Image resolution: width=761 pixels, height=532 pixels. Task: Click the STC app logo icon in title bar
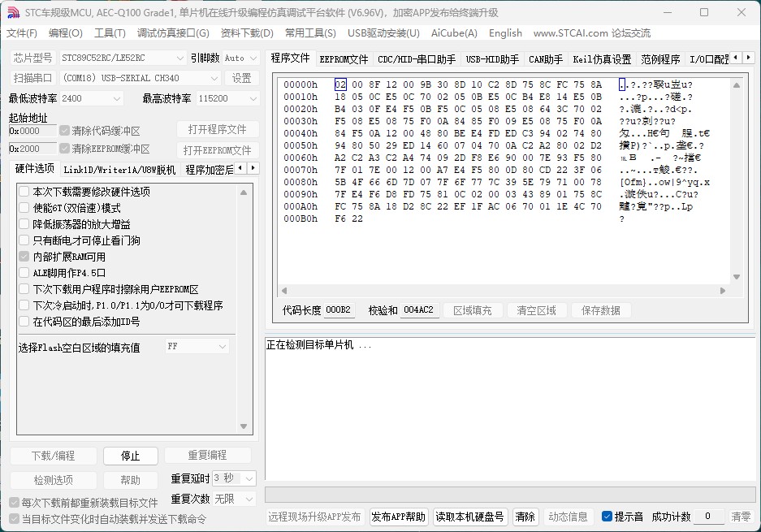(x=14, y=13)
